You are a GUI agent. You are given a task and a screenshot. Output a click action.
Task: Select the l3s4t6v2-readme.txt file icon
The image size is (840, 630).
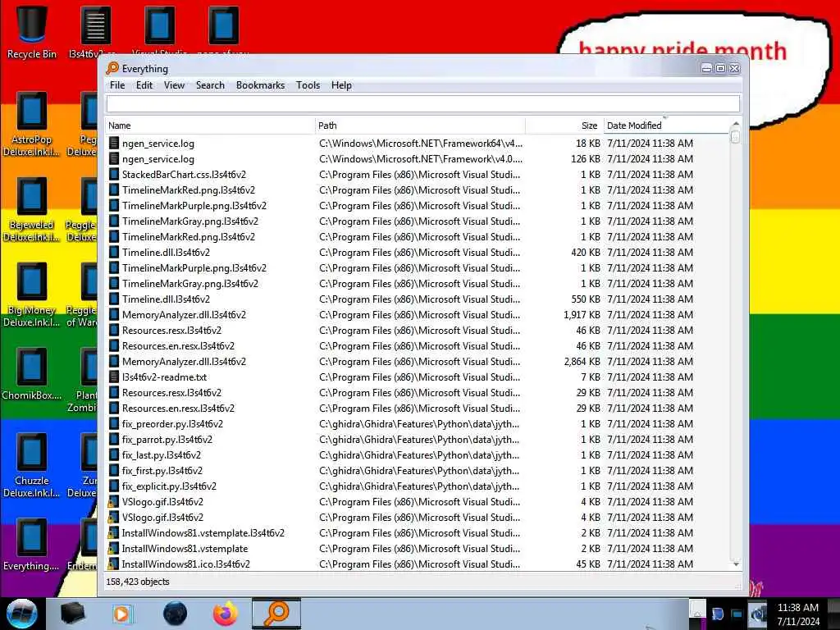click(113, 377)
